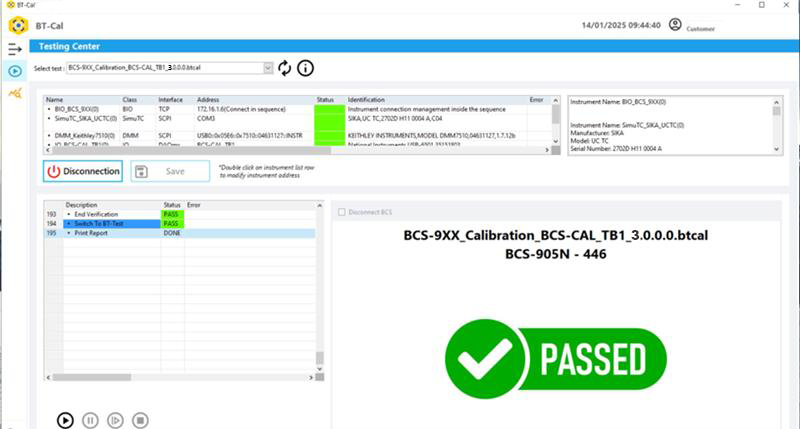This screenshot has height=429, width=800.
Task: Open the Select test dropdown
Action: pos(268,68)
